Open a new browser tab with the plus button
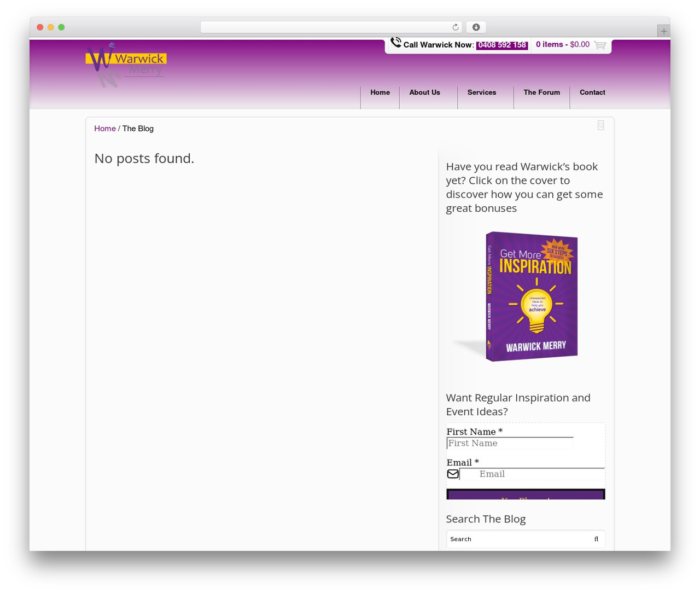Screen dimensions: 700x593 click(663, 31)
